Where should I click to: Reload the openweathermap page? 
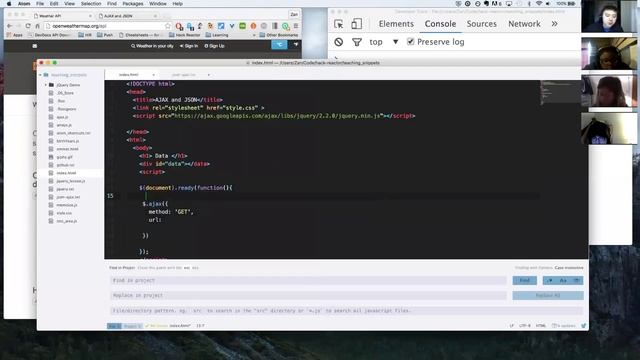28,26
